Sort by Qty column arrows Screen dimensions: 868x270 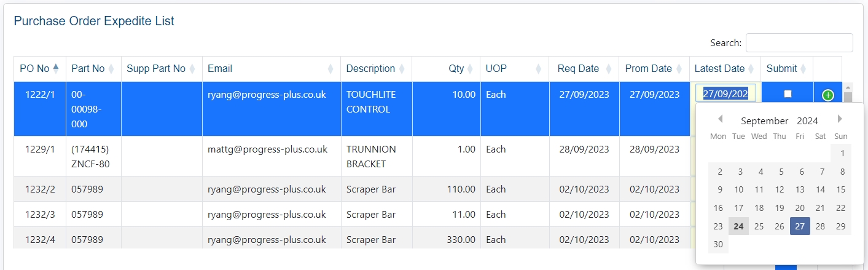point(470,69)
